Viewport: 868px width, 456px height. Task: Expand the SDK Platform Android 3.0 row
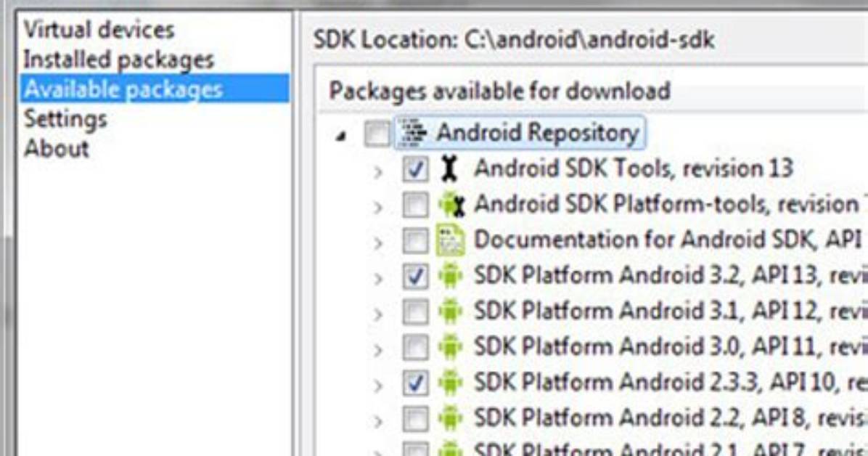point(378,349)
